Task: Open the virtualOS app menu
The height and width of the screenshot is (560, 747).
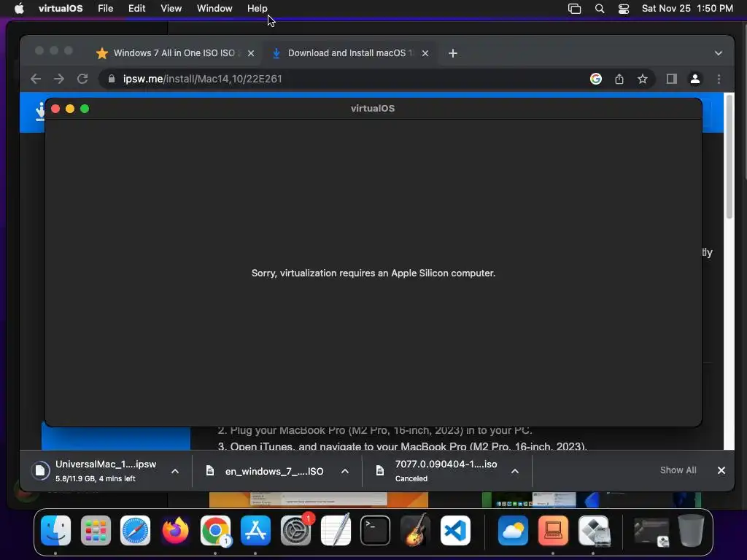Action: (61, 8)
